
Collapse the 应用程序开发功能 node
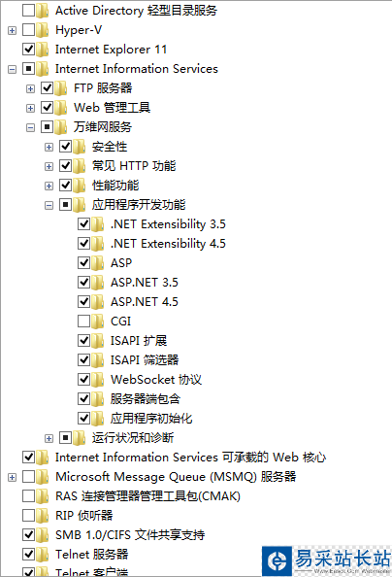coord(49,205)
